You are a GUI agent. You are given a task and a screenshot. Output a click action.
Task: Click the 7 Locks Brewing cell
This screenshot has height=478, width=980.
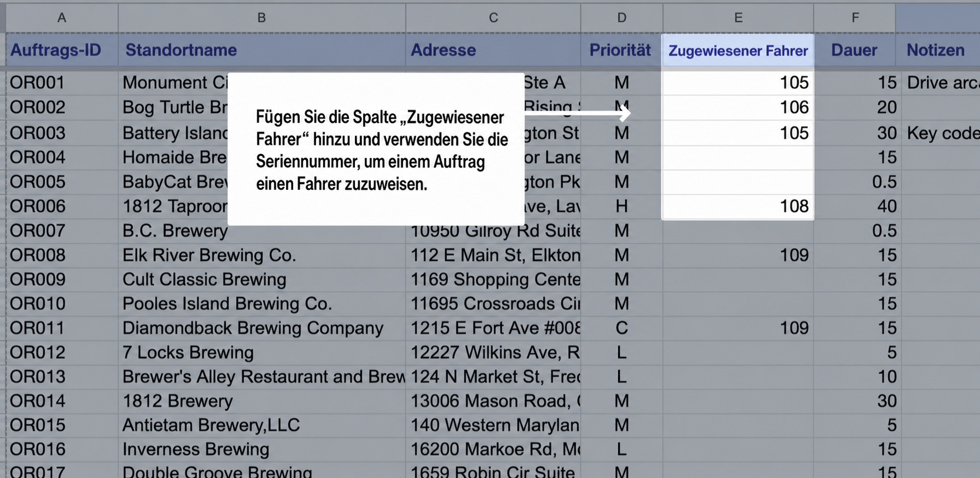[261, 352]
